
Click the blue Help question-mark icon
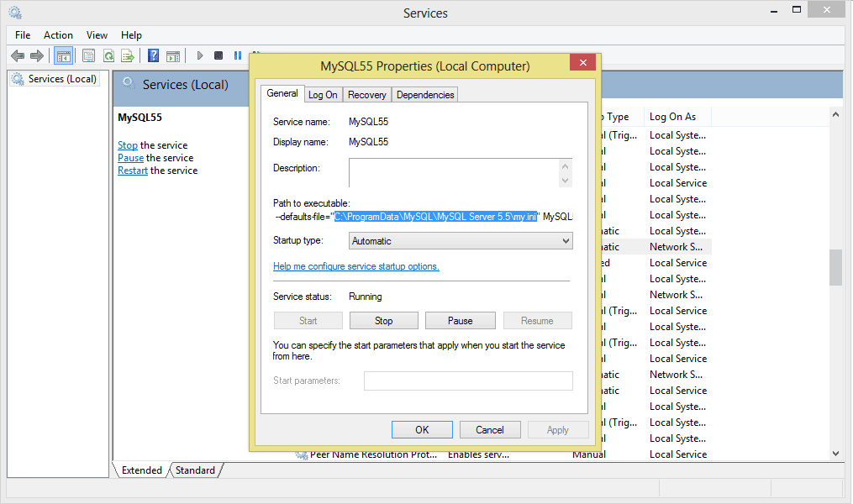[x=154, y=55]
